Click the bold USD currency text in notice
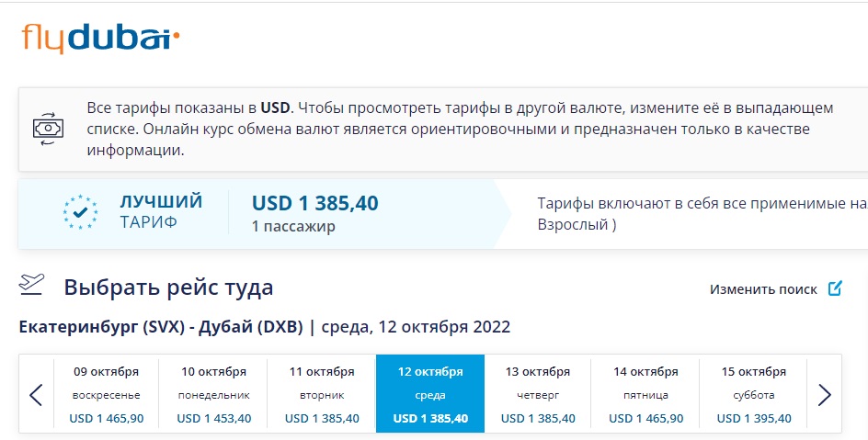This screenshot has width=868, height=440. point(275,107)
